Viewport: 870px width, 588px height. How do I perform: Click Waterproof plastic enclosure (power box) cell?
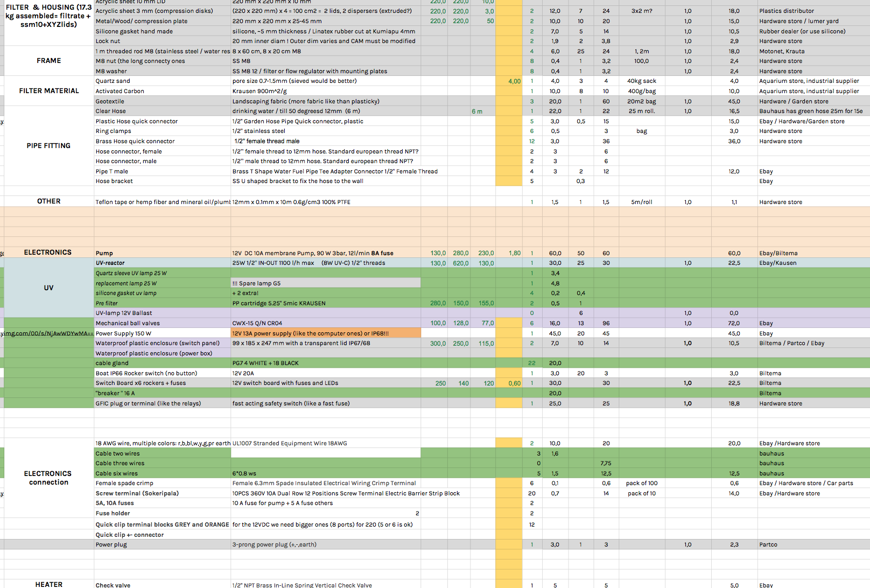[163, 354]
